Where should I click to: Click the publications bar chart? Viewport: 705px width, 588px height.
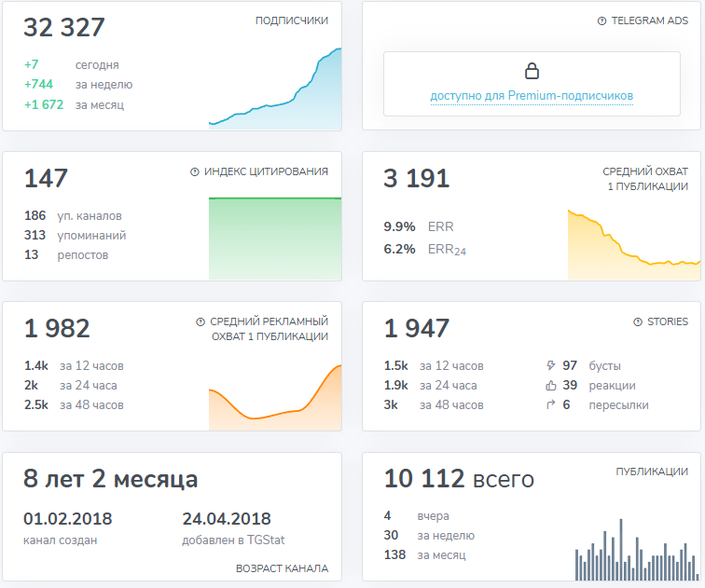(634, 550)
